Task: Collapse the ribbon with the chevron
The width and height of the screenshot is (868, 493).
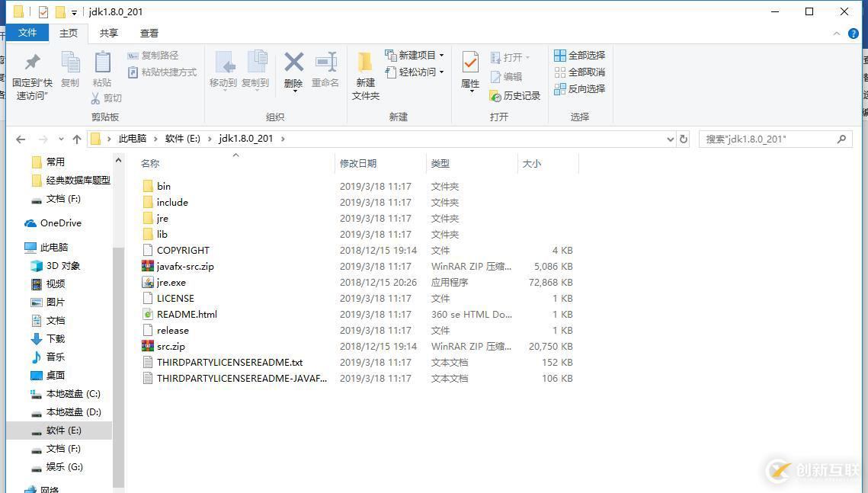Action: point(837,34)
